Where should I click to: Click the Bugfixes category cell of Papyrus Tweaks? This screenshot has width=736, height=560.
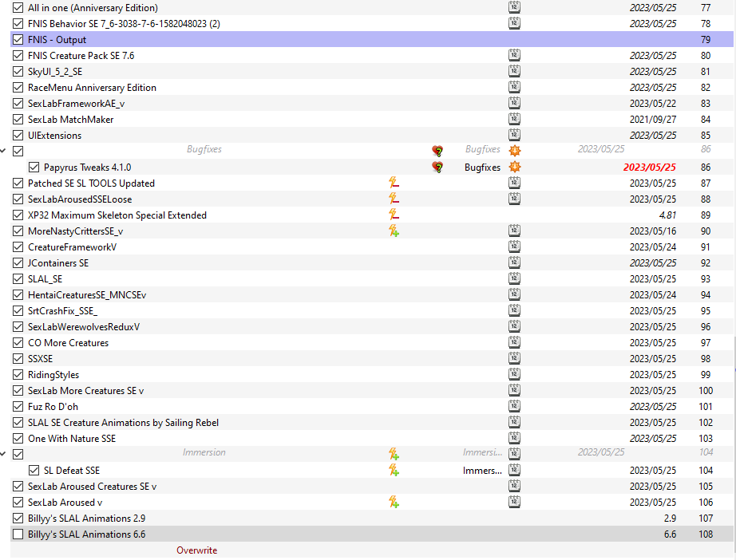pos(482,167)
